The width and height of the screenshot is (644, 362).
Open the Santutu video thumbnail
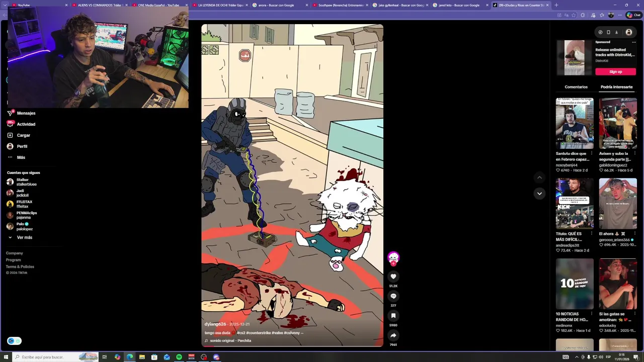click(575, 123)
